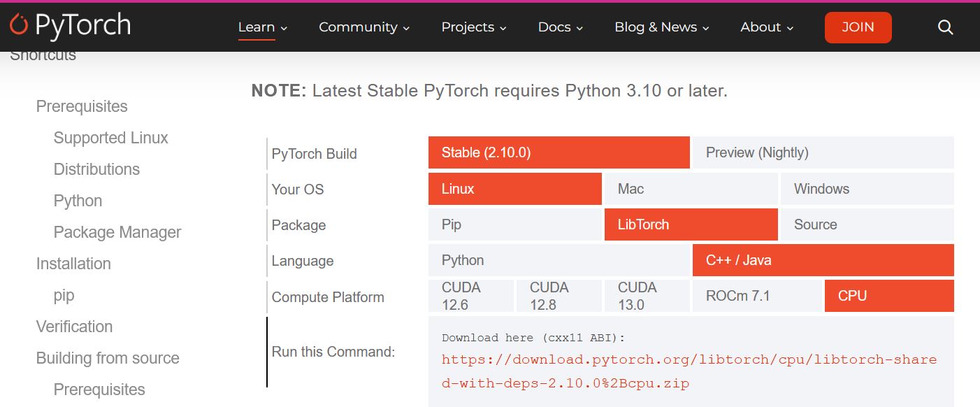Open the Community dropdown menu
The width and height of the screenshot is (980, 407).
click(x=363, y=27)
